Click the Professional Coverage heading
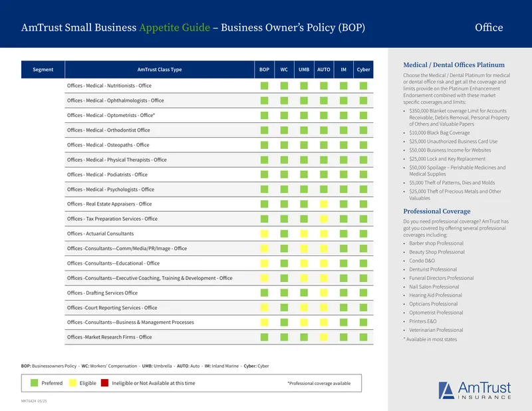 tap(437, 211)
